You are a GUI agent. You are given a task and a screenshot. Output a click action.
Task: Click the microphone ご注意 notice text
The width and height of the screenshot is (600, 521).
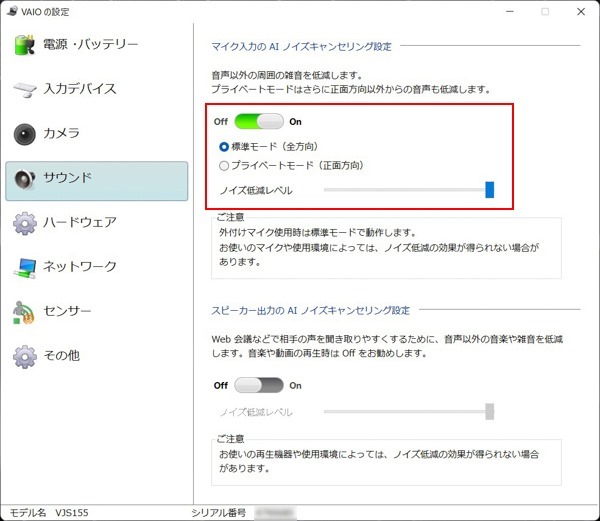[379, 247]
